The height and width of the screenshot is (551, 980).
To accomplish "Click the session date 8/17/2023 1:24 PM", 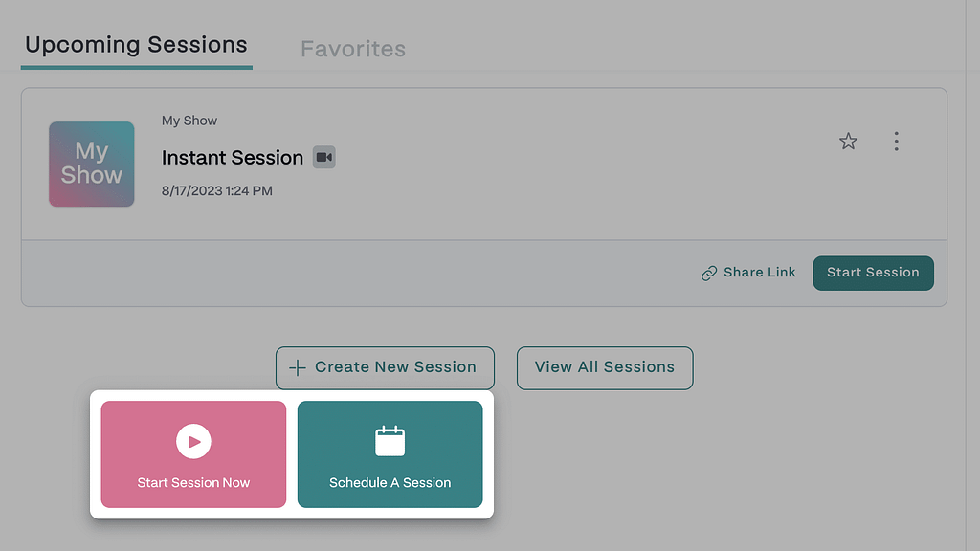I will coord(217,191).
